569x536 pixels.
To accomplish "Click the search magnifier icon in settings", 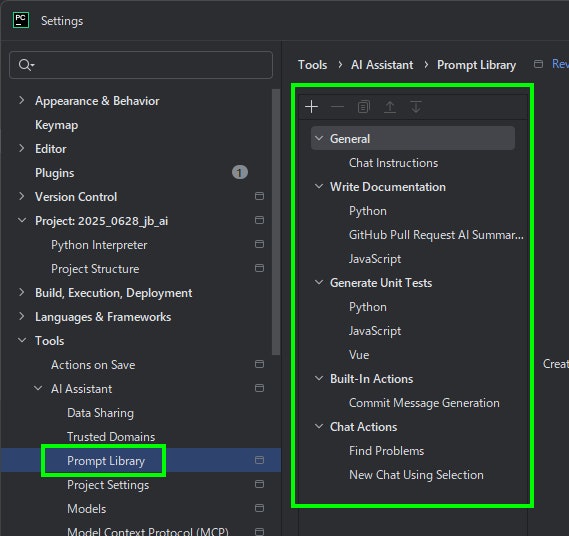I will coord(26,65).
